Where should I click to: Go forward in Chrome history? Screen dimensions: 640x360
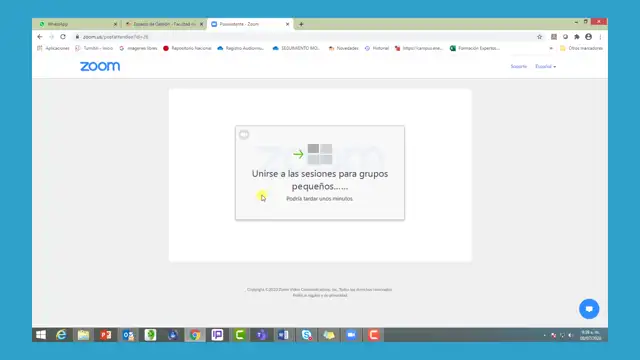51,37
